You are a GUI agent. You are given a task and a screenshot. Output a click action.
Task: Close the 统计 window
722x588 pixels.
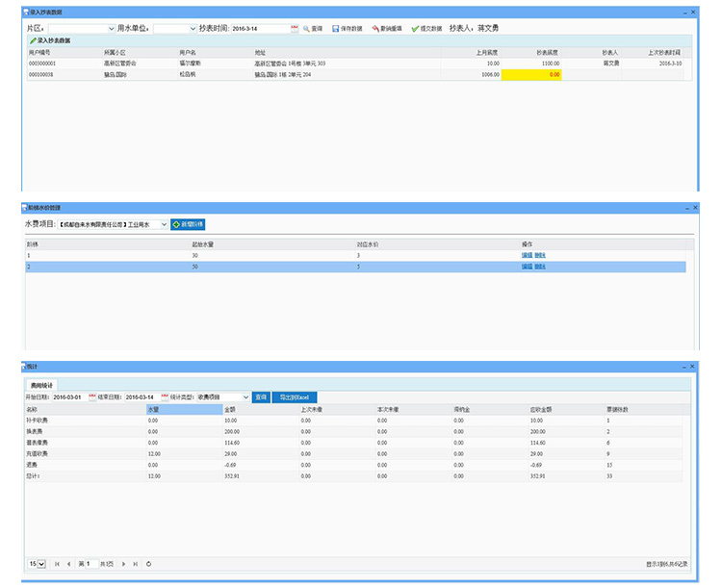coord(691,367)
